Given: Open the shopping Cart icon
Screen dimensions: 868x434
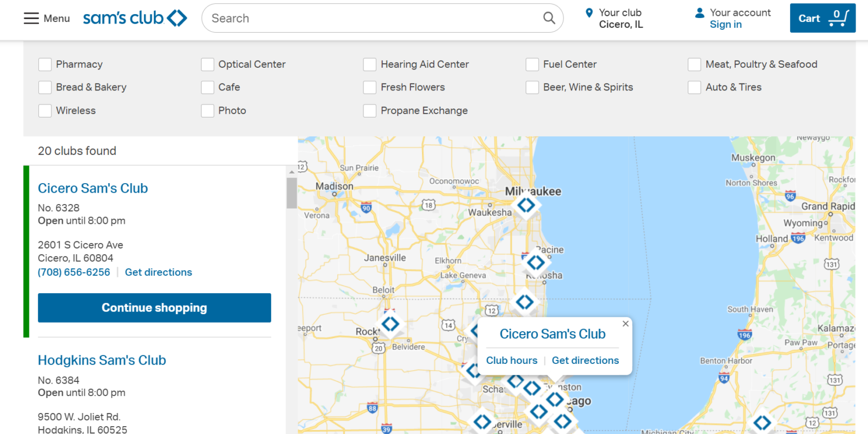Looking at the screenshot, I should [x=837, y=18].
